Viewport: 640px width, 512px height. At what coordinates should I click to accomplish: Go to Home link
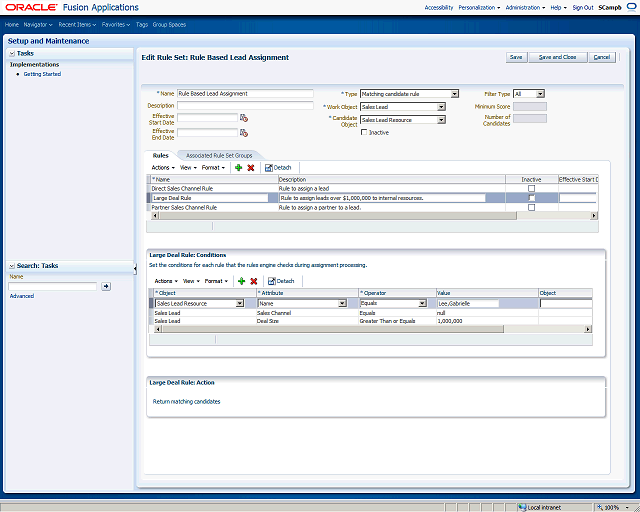12,24
